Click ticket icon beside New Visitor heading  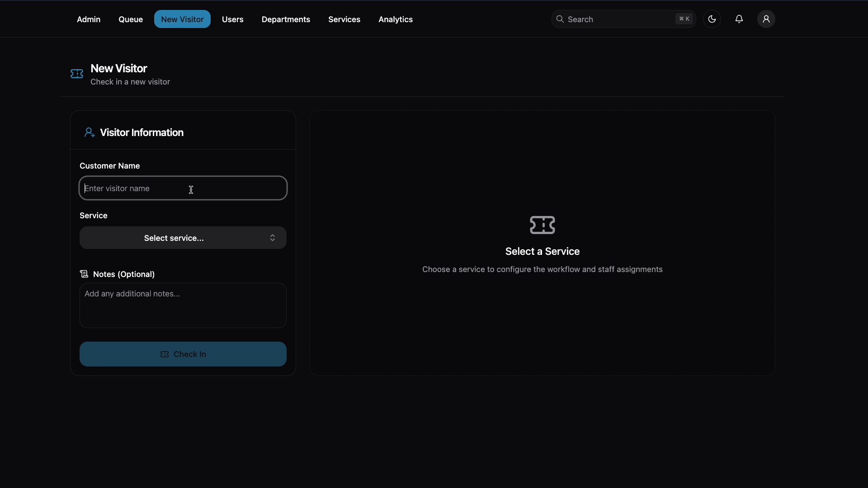(77, 74)
